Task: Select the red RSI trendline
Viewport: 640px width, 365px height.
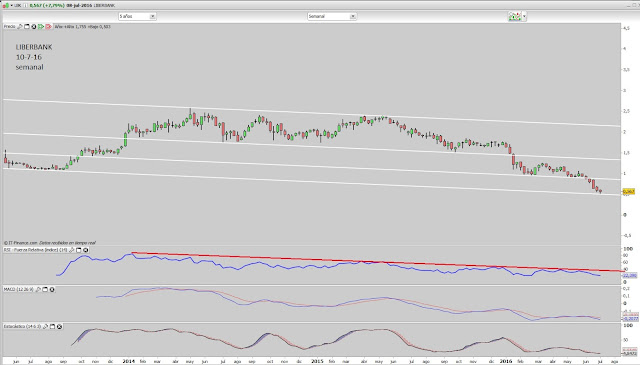Action: coord(378,262)
